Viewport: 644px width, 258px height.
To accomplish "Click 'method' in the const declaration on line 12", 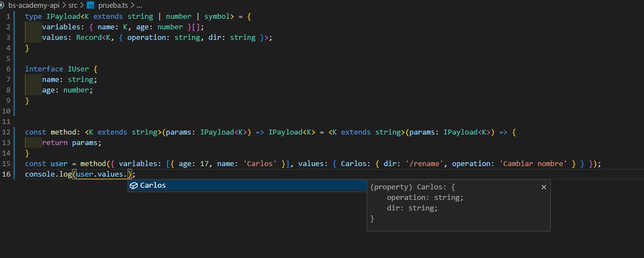I will 63,132.
